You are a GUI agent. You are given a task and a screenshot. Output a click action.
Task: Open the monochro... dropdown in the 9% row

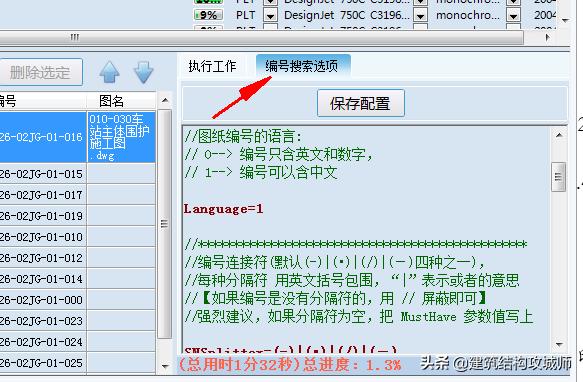513,16
